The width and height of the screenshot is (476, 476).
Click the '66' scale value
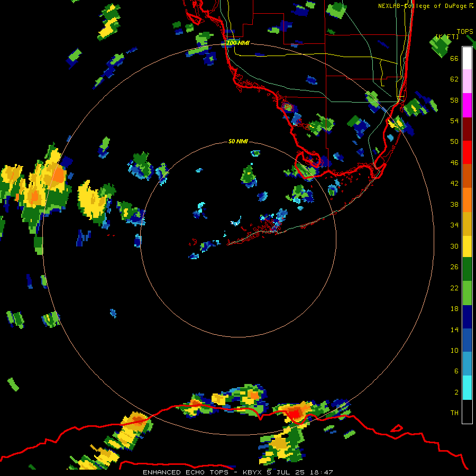[x=454, y=58]
